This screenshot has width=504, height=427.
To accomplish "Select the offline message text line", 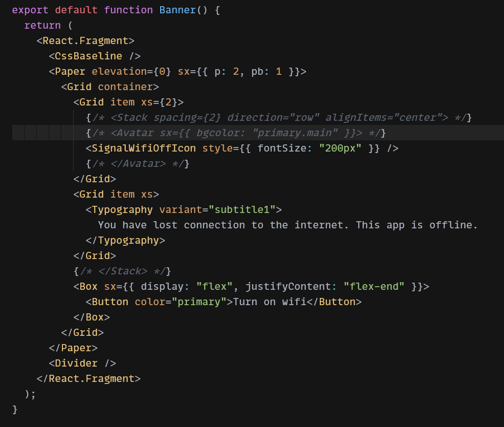I will click(287, 225).
